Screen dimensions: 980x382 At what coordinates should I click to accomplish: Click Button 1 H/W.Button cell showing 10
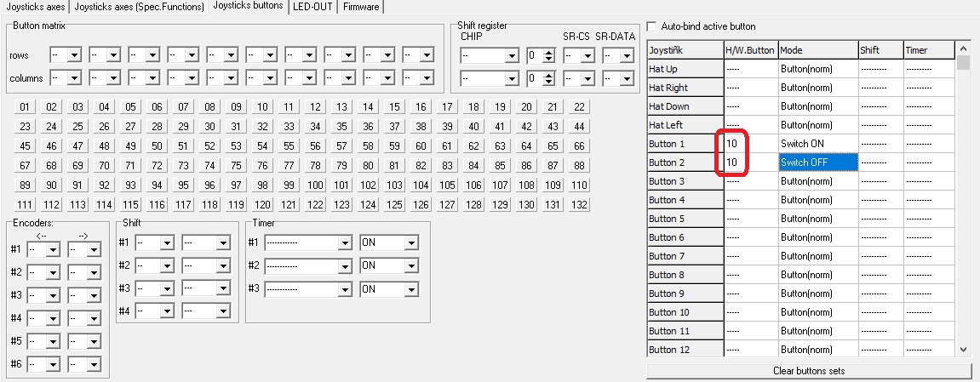(x=751, y=144)
